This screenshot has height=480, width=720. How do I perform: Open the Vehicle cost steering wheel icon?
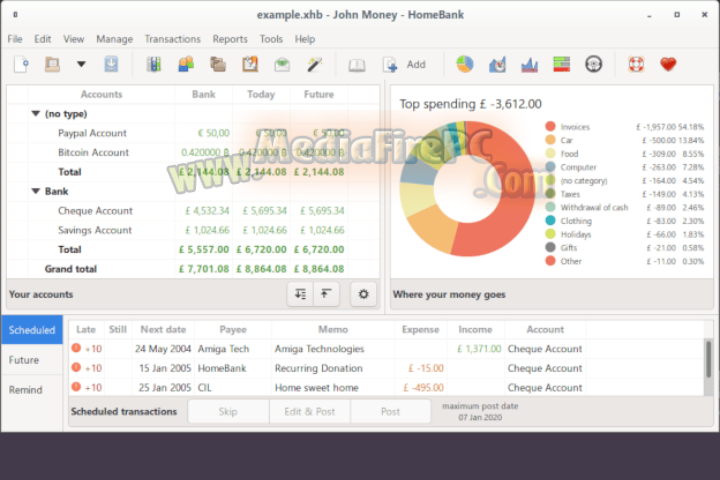tap(594, 64)
